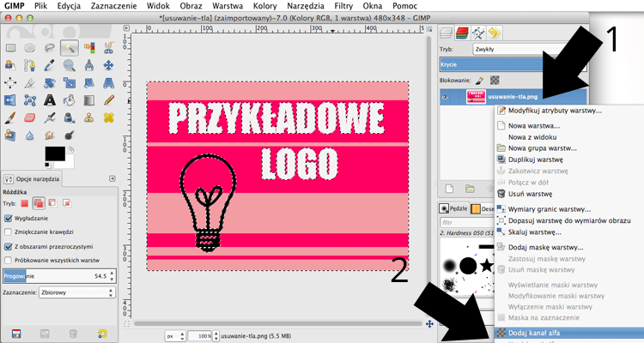Select the Alignment tool

10,83
